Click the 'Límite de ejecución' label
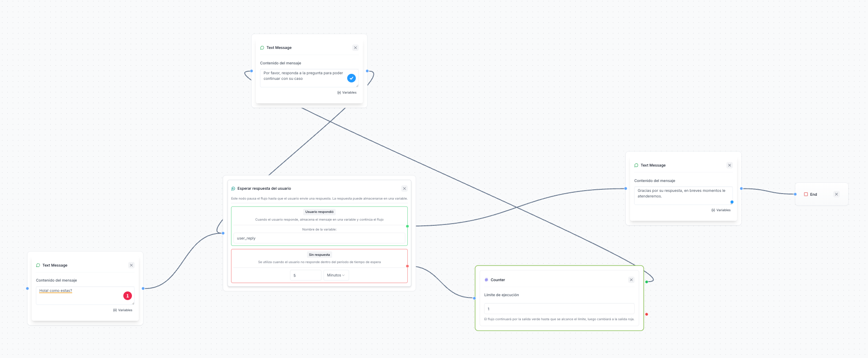This screenshot has height=358, width=868. [x=501, y=295]
